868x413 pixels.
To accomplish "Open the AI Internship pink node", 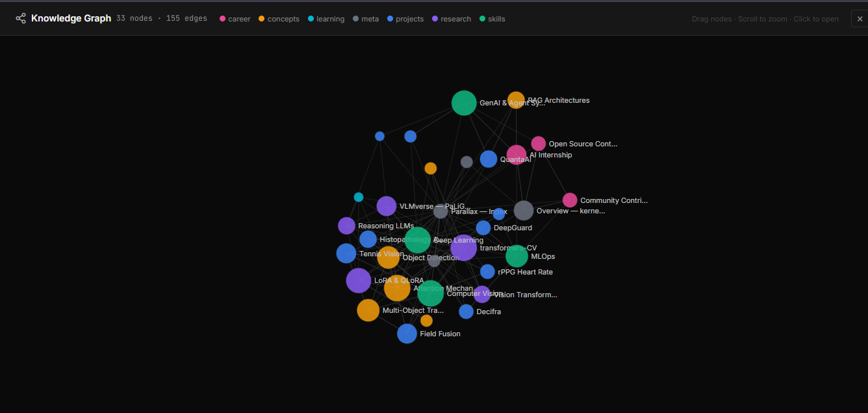I will coord(517,155).
